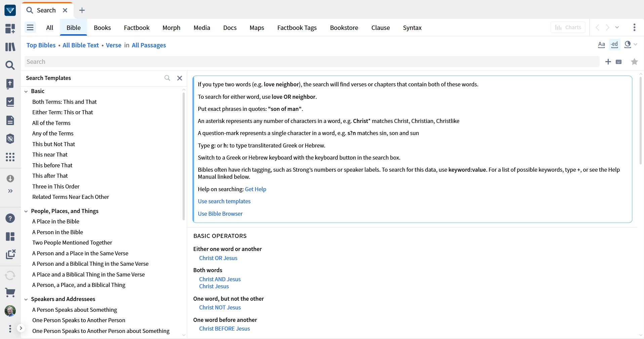Open Help via the question mark icon
This screenshot has height=339, width=644.
click(x=10, y=218)
